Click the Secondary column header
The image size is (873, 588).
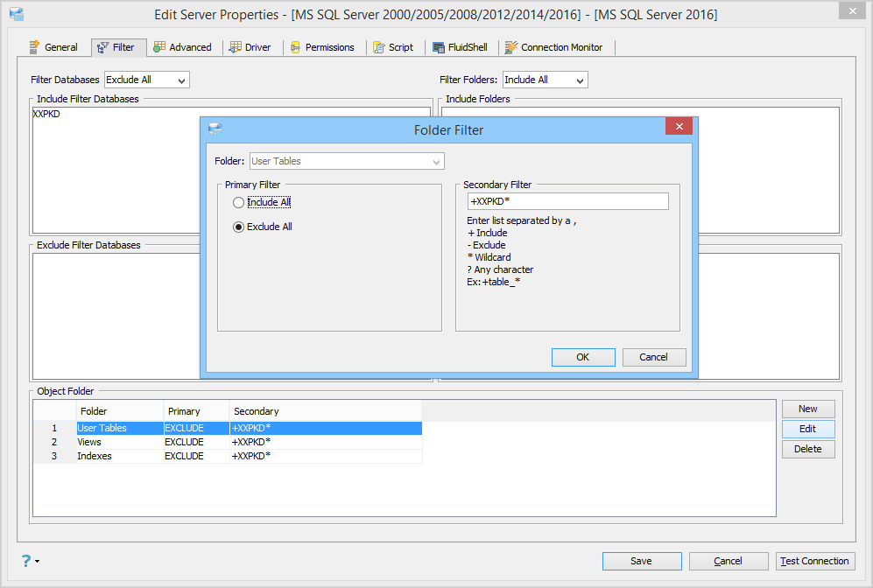[326, 411]
